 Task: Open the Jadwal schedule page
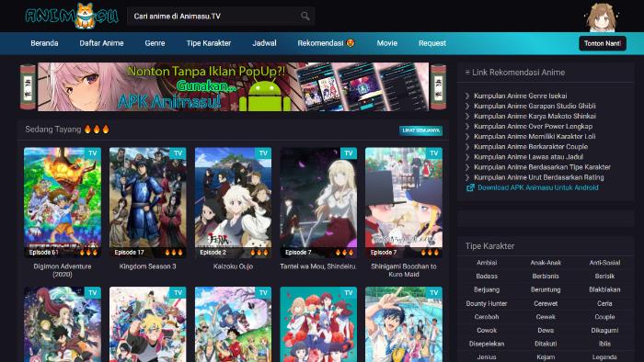(x=265, y=43)
